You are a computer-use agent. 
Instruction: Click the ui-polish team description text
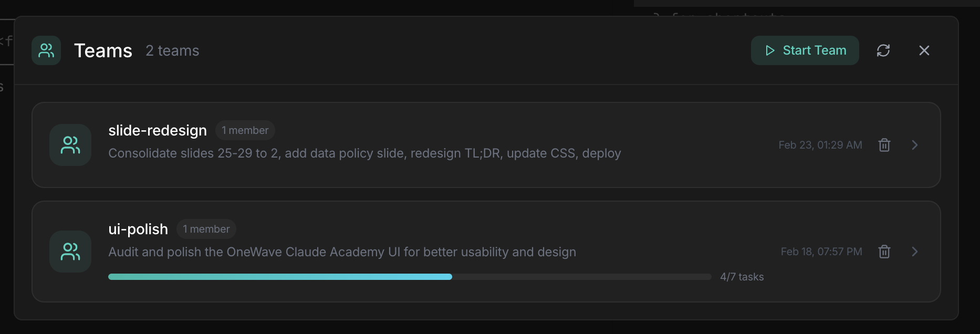[x=342, y=252]
